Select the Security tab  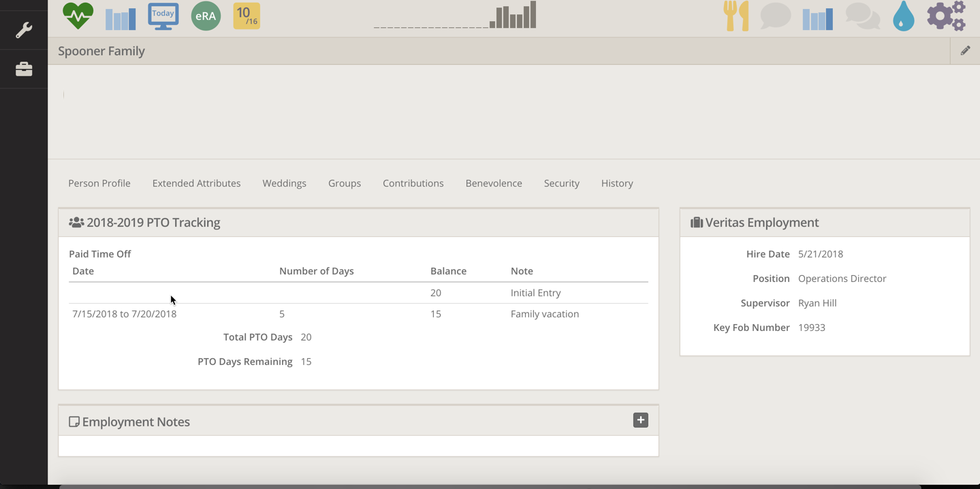click(561, 183)
